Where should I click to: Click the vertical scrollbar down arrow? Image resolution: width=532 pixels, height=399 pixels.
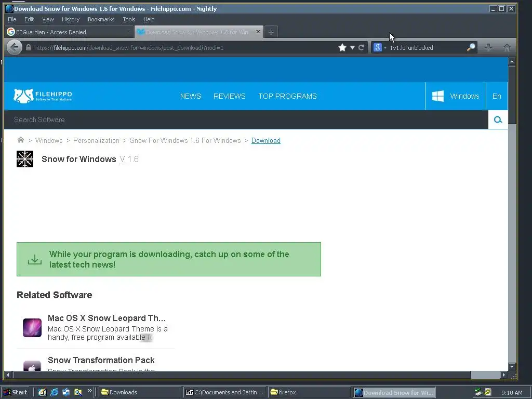512,366
